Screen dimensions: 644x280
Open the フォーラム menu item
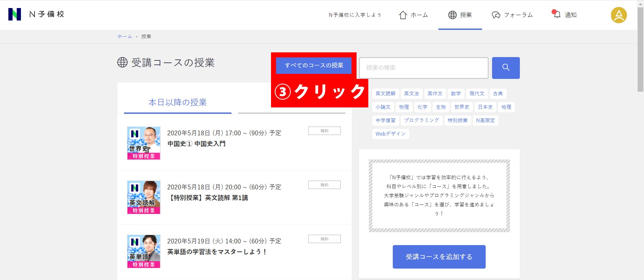click(x=512, y=15)
